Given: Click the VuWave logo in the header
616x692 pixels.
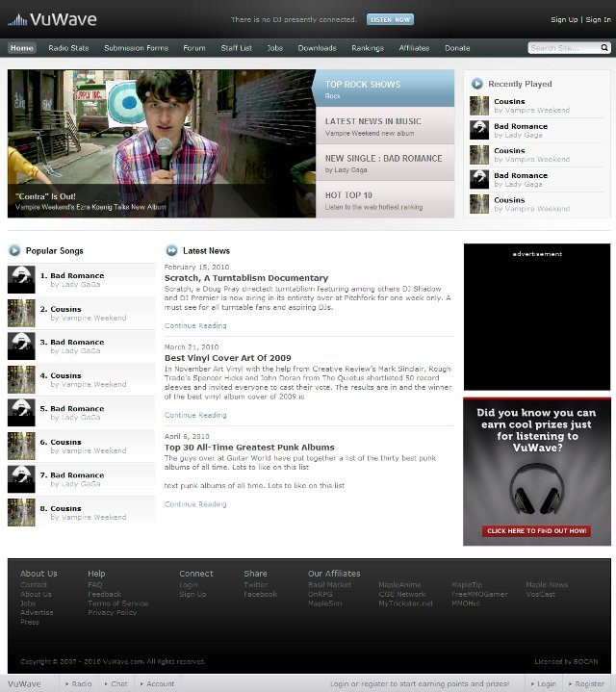Looking at the screenshot, I should (52, 19).
